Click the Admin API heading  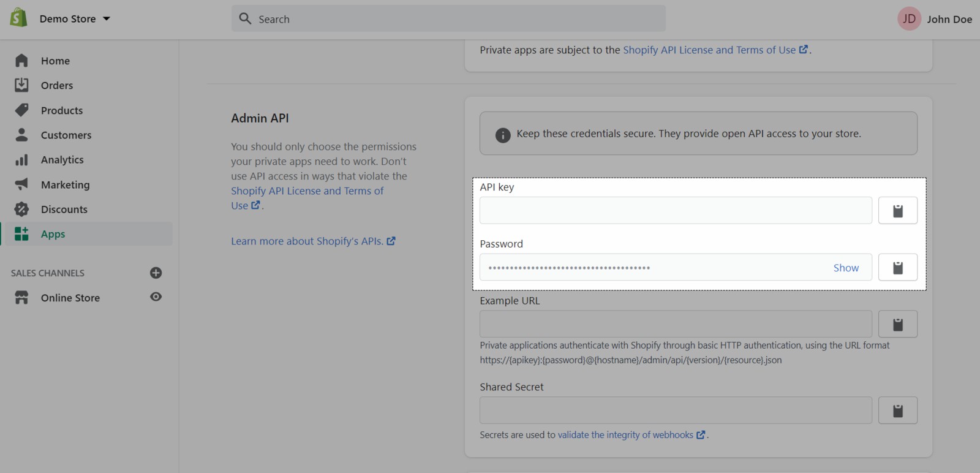[x=260, y=118]
